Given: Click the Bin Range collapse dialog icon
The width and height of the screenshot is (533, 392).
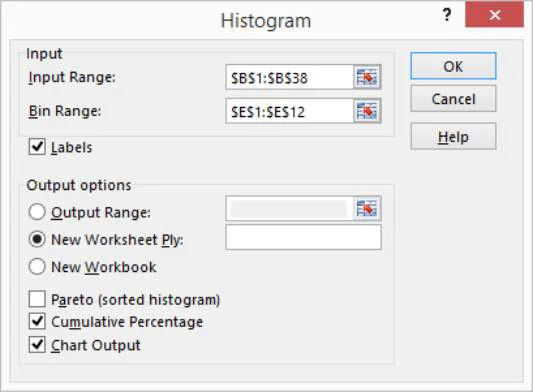Looking at the screenshot, I should coord(367,111).
